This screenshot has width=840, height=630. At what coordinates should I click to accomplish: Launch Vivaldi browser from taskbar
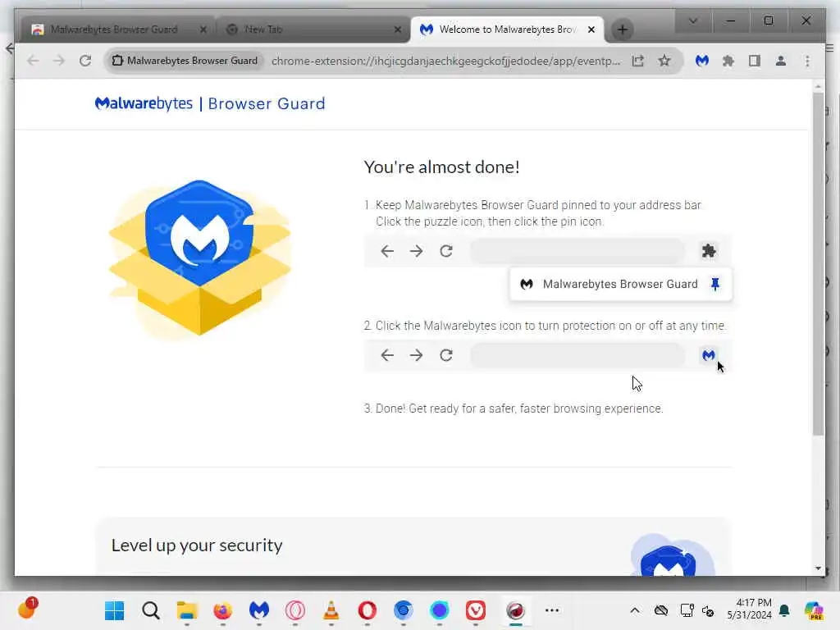click(x=475, y=610)
